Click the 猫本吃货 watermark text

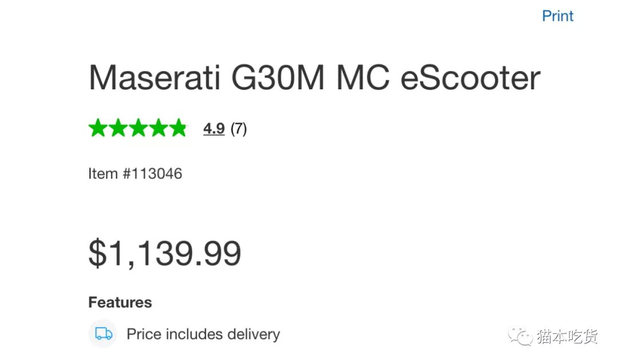[x=567, y=337]
